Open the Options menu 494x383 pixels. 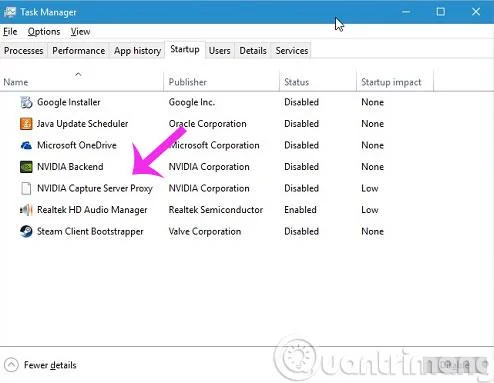pyautogui.click(x=44, y=32)
